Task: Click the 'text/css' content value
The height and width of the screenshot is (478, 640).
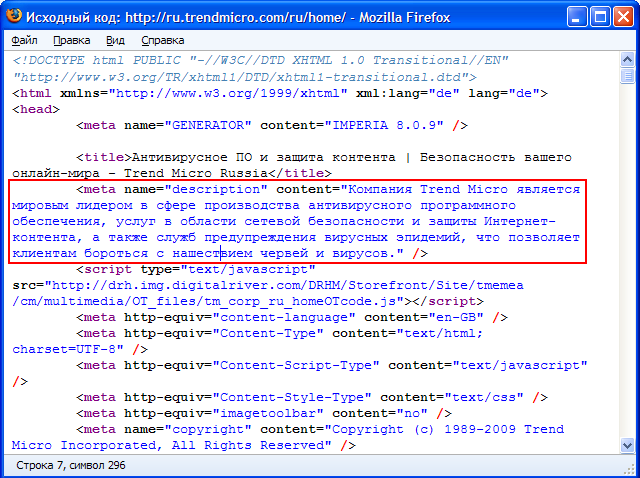Action: point(484,397)
